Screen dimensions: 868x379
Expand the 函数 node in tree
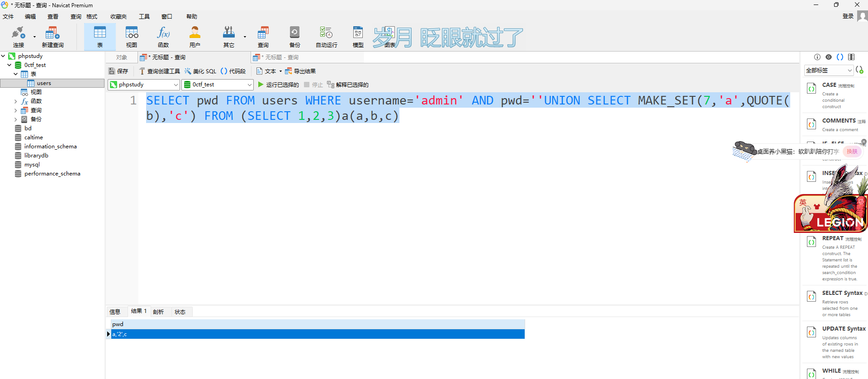[x=16, y=101]
